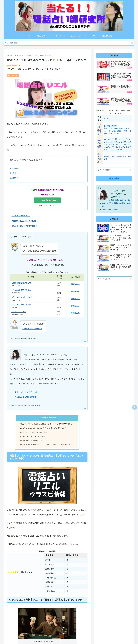The height and width of the screenshot is (644, 138).
Task: Open 占い師ランキングTOP20 link in speech bubble
Action: tap(32, 329)
